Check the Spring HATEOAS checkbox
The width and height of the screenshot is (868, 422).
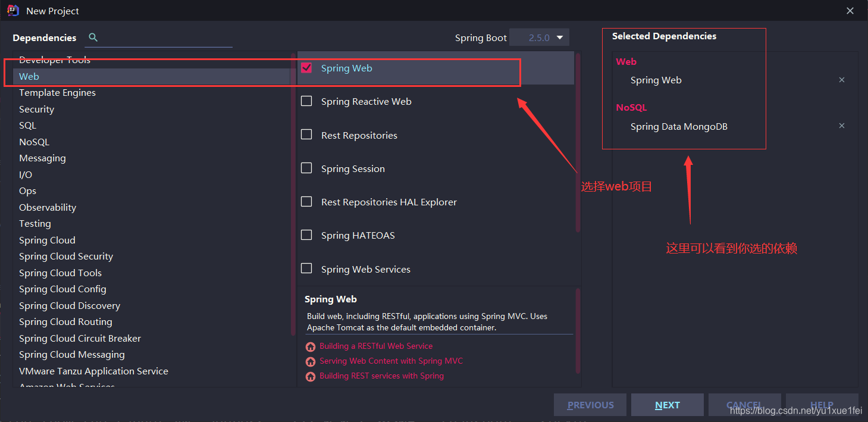tap(306, 235)
